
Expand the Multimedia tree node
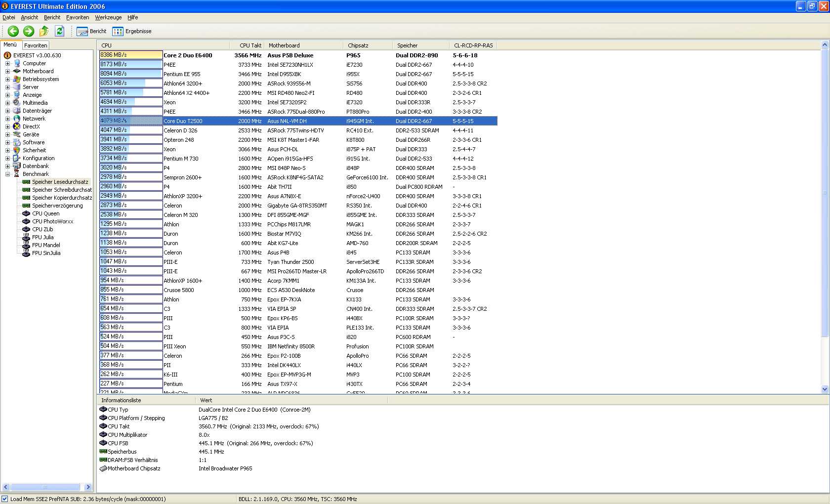tap(7, 103)
